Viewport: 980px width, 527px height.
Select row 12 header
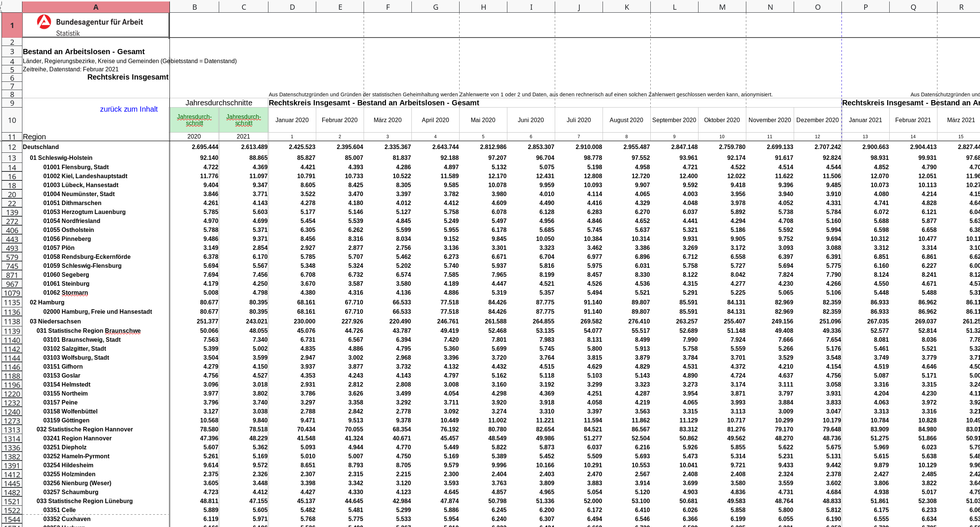coord(12,147)
